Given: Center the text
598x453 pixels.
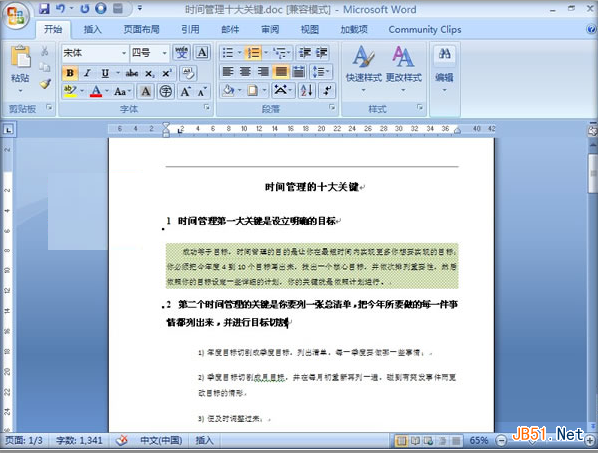Looking at the screenshot, I should [245, 71].
